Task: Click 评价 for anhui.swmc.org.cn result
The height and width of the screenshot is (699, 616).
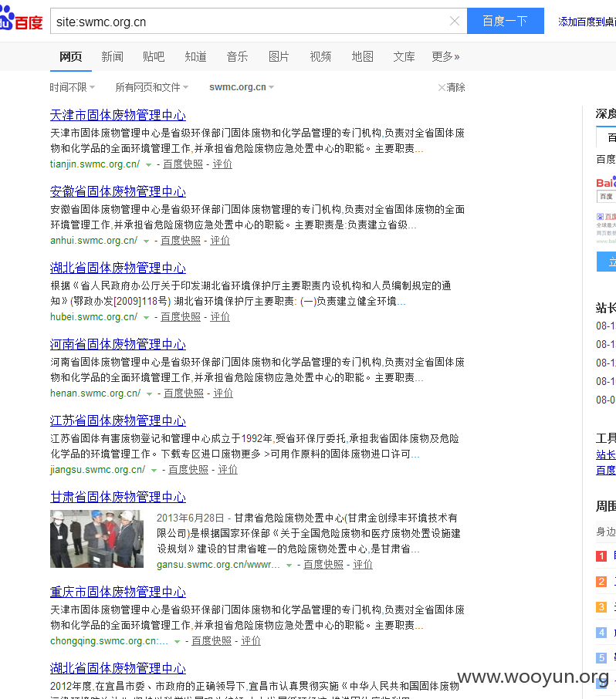Action: tap(220, 240)
